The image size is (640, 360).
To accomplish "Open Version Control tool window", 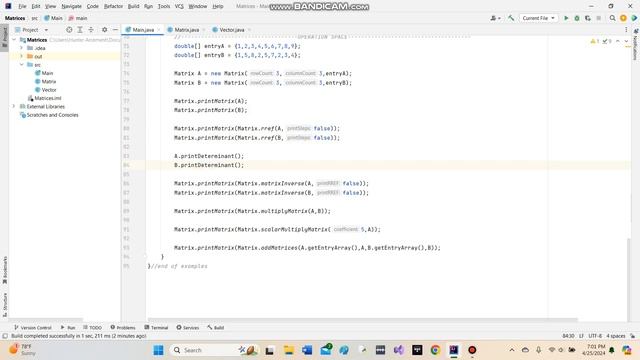I will (33, 327).
